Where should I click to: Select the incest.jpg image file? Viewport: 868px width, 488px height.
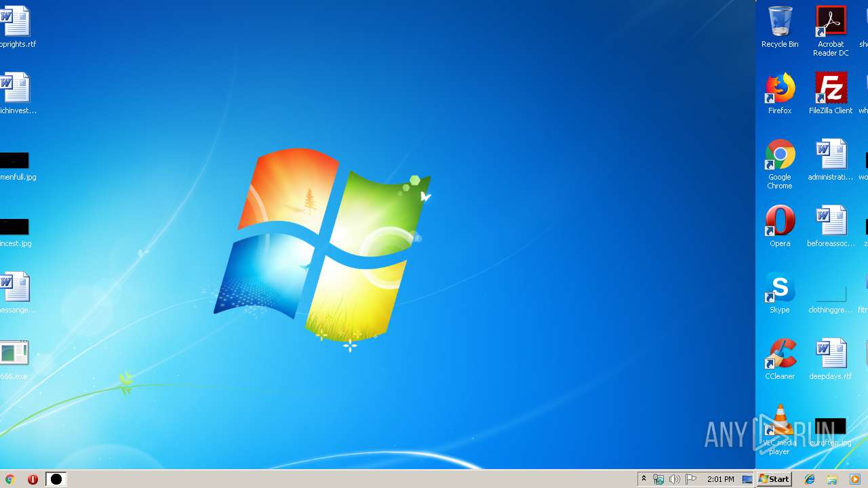point(15,233)
